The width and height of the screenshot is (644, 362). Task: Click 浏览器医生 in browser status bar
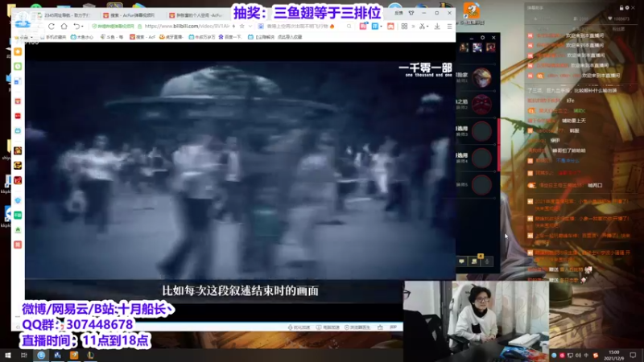(357, 327)
